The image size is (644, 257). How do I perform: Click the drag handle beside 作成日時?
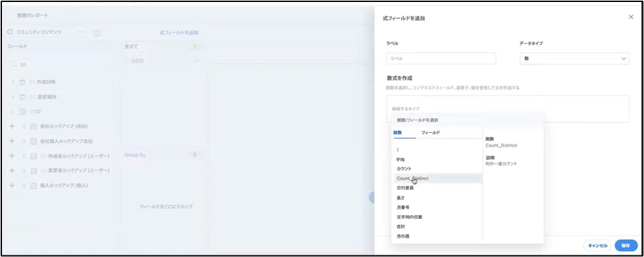point(12,82)
